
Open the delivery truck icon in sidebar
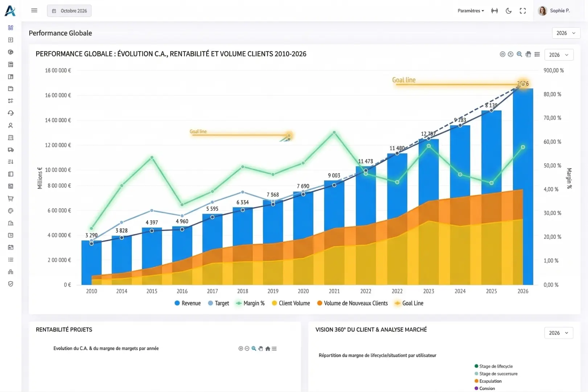pyautogui.click(x=11, y=150)
